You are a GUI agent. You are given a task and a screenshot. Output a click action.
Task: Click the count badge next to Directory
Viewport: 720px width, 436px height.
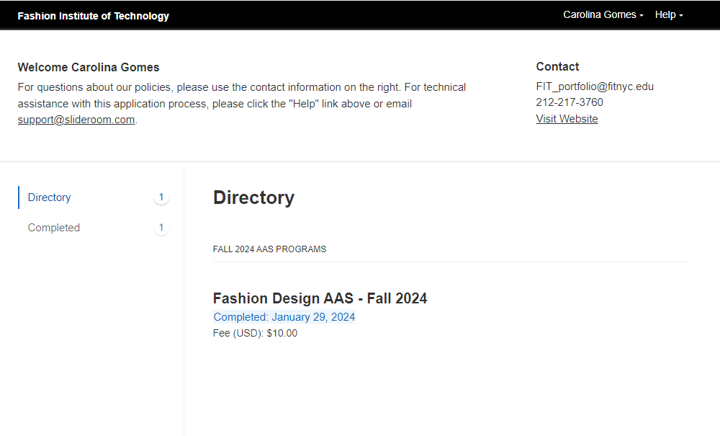click(161, 198)
